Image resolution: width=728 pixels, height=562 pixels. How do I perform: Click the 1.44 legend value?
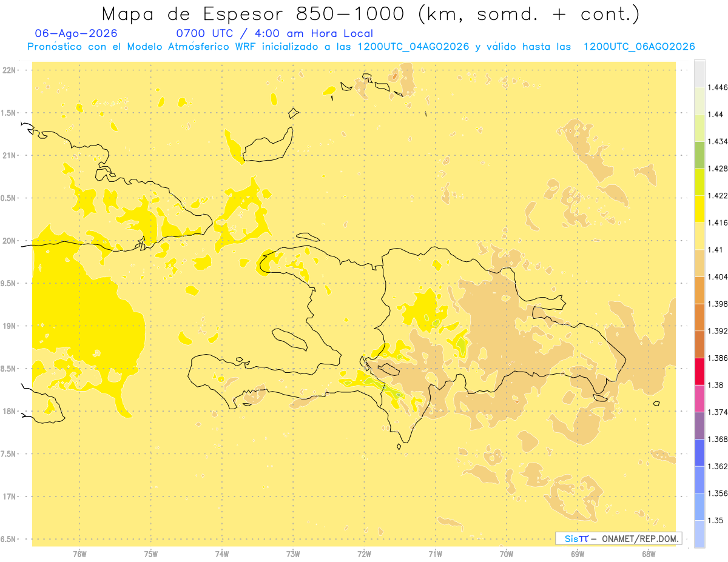coord(716,114)
